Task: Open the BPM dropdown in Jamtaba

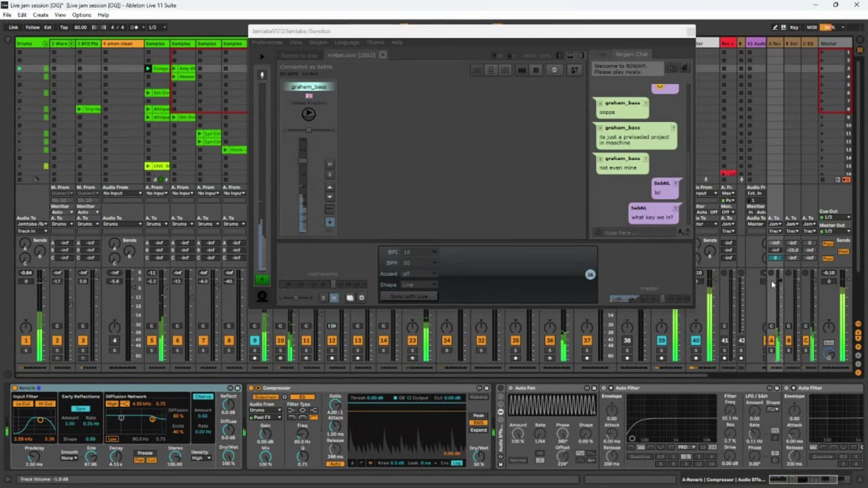Action: 420,263
